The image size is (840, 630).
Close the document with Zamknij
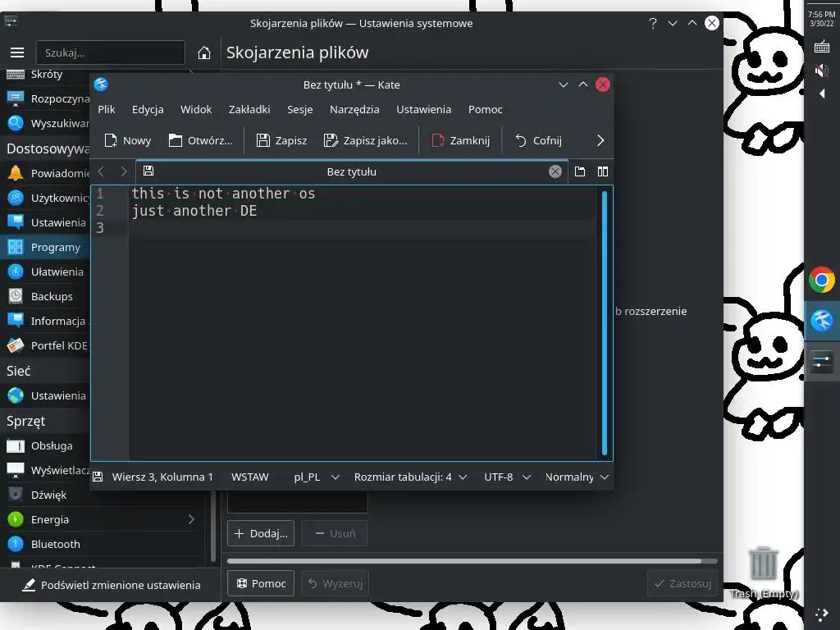pyautogui.click(x=461, y=140)
